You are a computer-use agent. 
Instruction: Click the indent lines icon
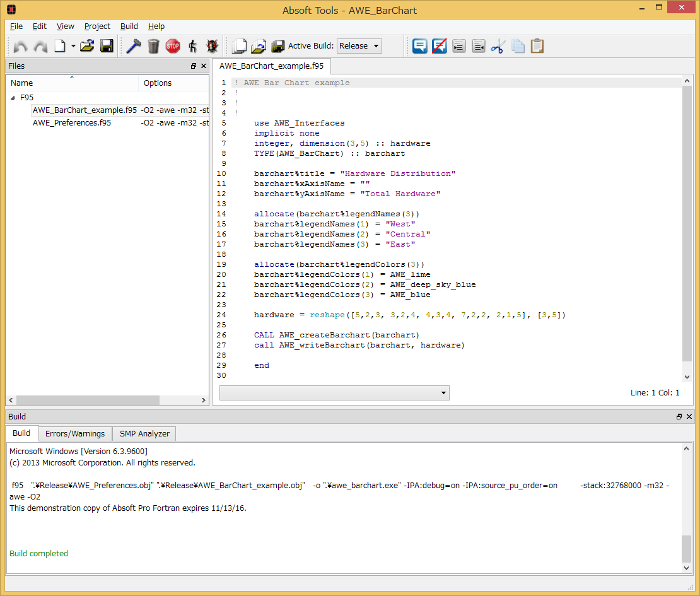(459, 46)
